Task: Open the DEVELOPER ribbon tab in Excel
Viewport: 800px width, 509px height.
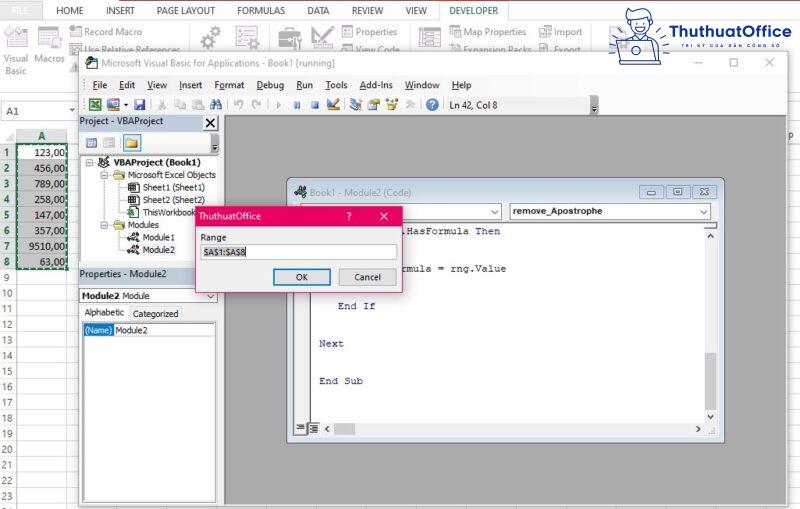Action: [x=473, y=10]
